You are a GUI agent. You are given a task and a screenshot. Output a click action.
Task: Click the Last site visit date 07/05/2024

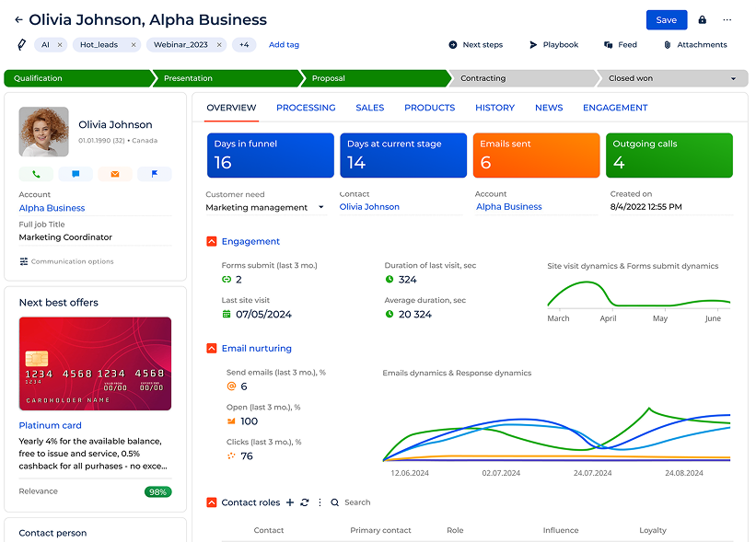pos(263,315)
